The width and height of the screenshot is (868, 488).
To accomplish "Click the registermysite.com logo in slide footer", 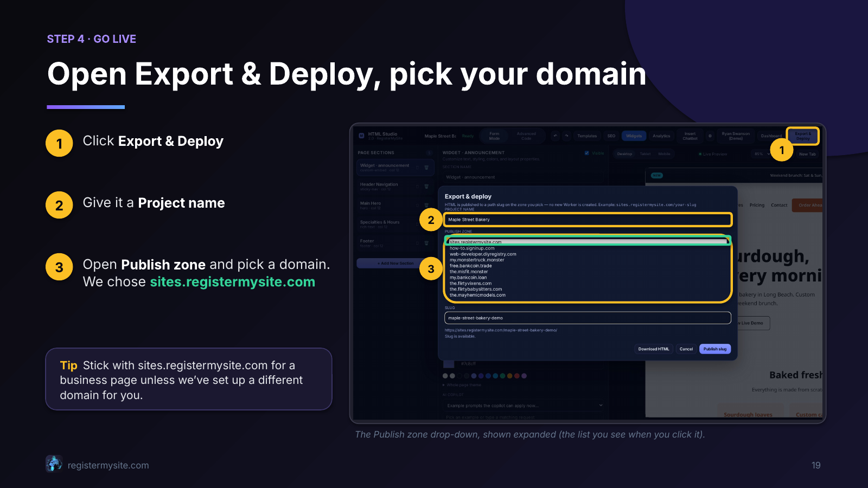I will (x=54, y=464).
